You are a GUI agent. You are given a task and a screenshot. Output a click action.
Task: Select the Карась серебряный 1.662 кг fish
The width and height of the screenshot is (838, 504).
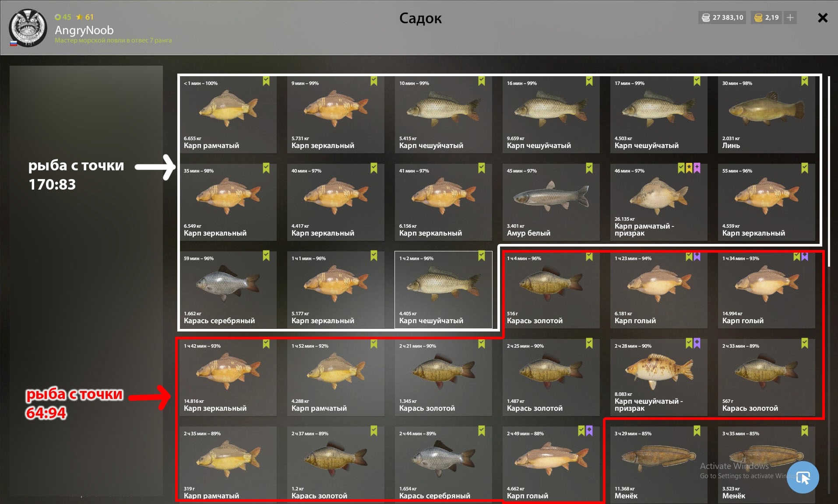(x=228, y=290)
